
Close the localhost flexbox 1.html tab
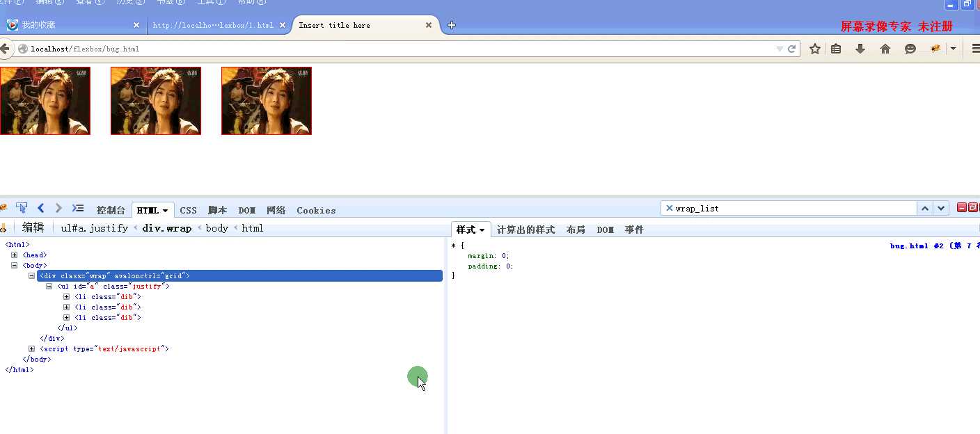point(283,25)
